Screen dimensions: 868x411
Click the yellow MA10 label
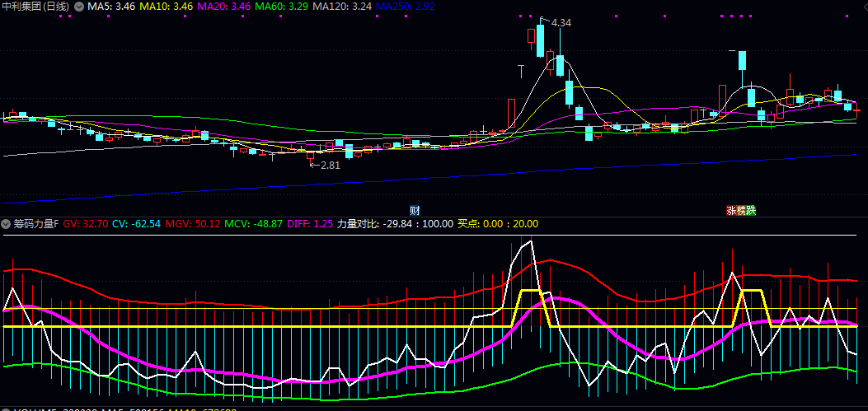[x=165, y=6]
